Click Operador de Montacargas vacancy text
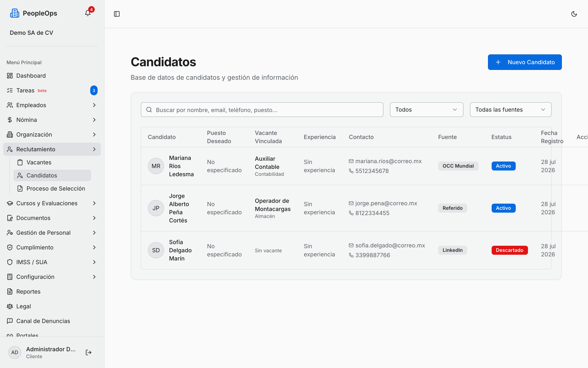Image resolution: width=588 pixels, height=368 pixels. (273, 205)
